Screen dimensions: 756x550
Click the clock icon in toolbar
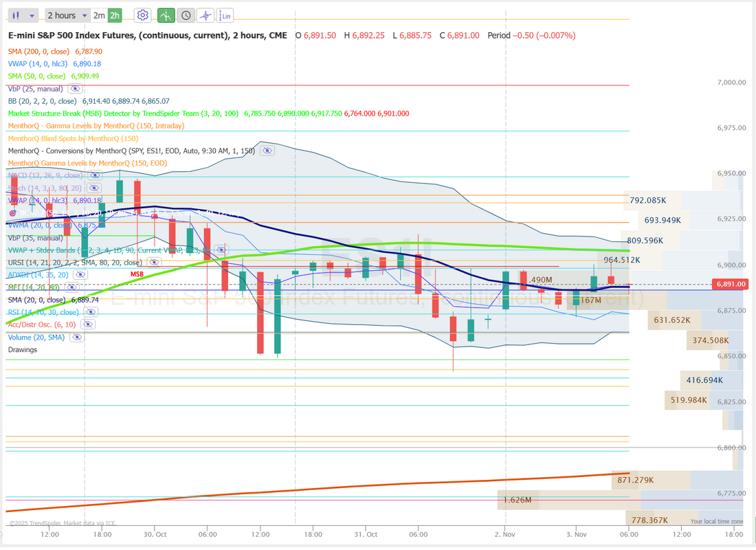click(x=186, y=15)
